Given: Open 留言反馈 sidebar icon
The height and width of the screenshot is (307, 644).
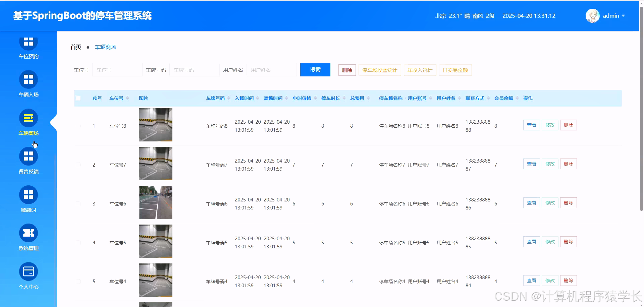Looking at the screenshot, I should (x=29, y=156).
